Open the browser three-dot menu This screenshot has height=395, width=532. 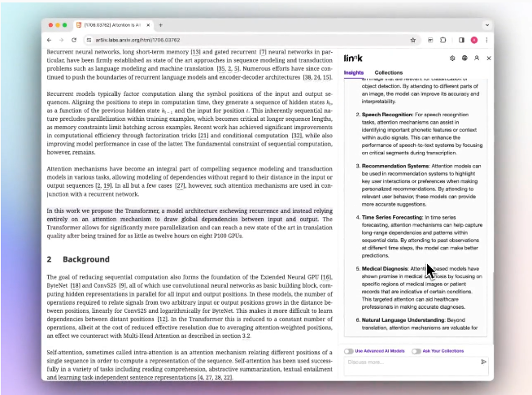487,39
